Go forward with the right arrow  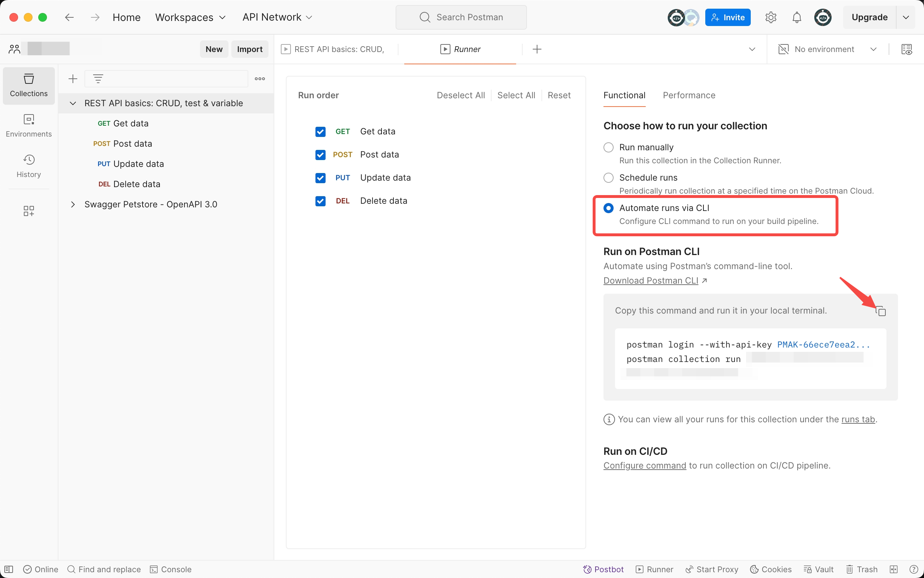[95, 17]
